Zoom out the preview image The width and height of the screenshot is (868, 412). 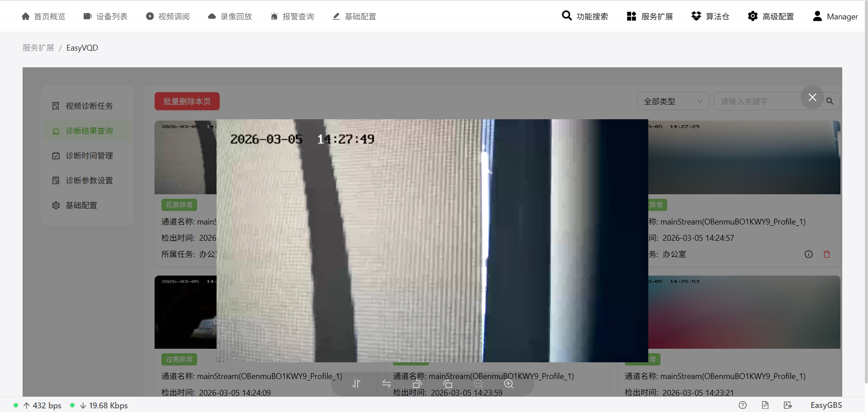coord(478,384)
